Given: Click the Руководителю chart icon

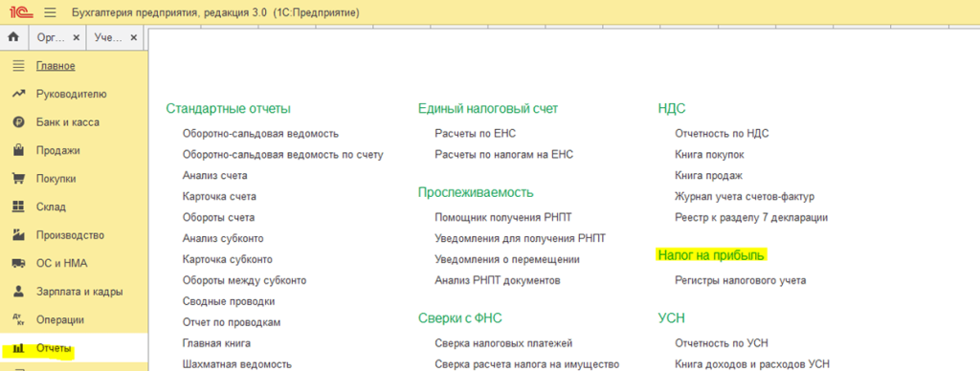Looking at the screenshot, I should point(18,95).
